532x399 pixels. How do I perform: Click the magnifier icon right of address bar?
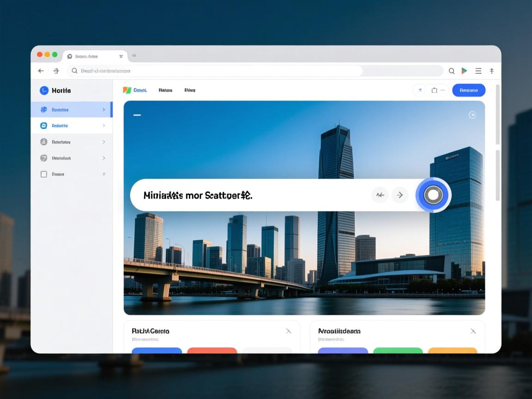click(x=452, y=71)
